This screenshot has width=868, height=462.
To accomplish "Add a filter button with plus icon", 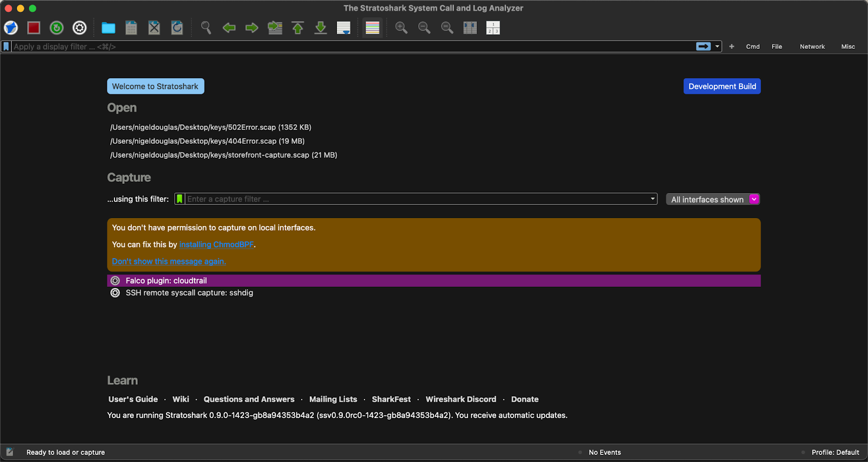I will (732, 47).
